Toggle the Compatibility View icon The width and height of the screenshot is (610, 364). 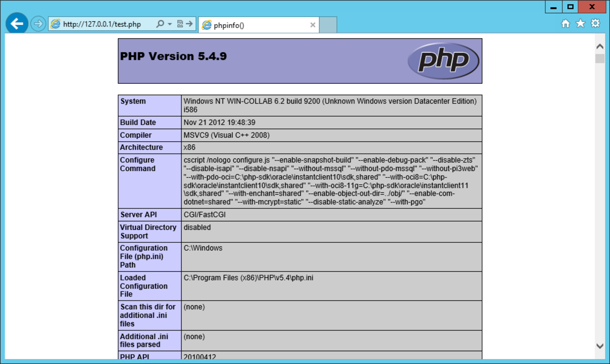pos(180,24)
